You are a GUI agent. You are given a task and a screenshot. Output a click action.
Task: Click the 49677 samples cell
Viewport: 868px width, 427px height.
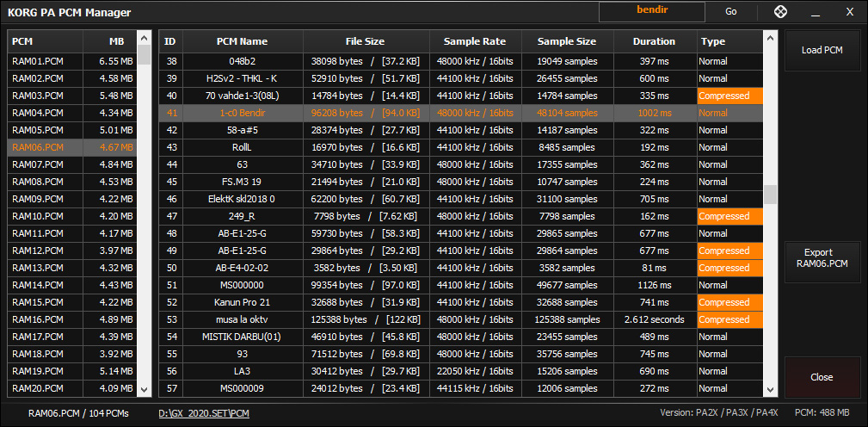point(567,285)
